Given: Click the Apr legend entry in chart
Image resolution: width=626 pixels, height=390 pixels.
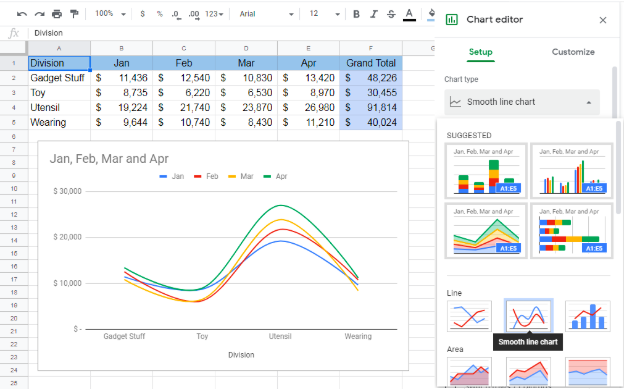Looking at the screenshot, I should point(275,176).
